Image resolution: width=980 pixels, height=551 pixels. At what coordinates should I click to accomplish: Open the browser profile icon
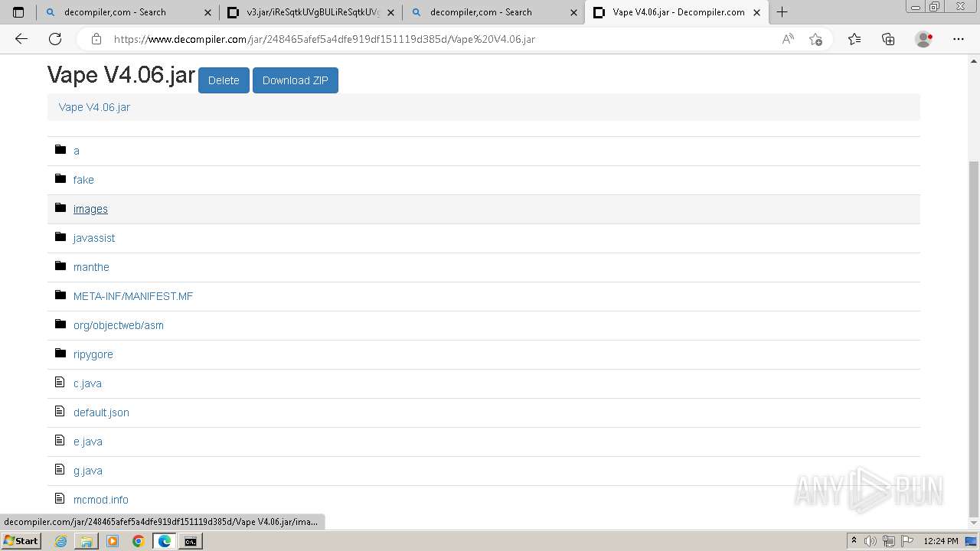[924, 39]
